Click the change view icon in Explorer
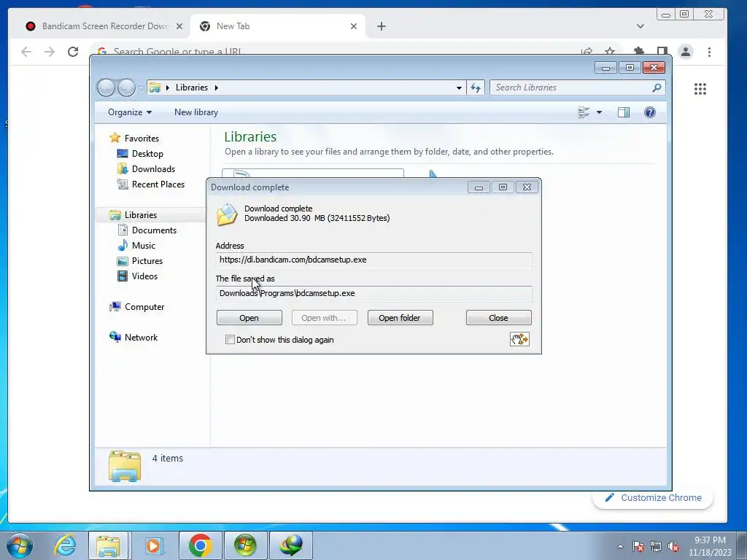The width and height of the screenshot is (747, 560). [584, 112]
